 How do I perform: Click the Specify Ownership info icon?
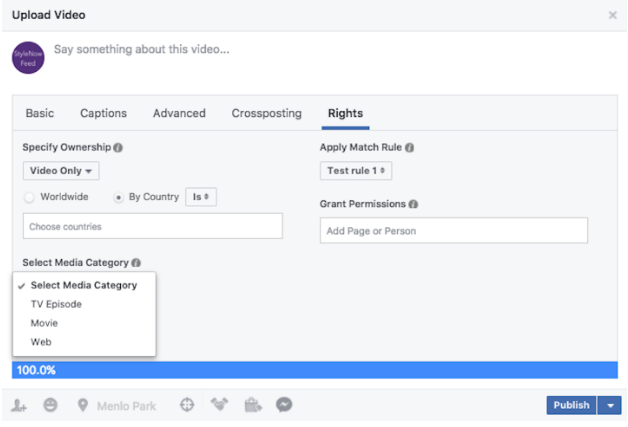pos(118,148)
